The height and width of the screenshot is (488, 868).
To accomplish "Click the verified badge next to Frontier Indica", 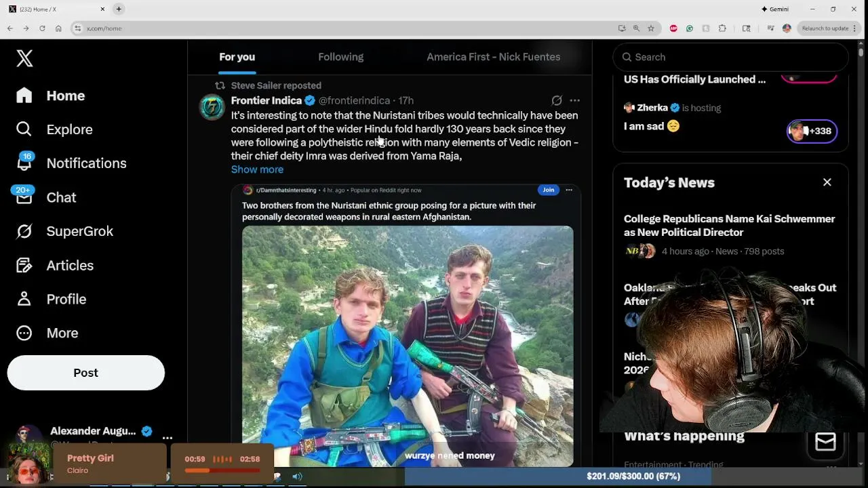I will pos(310,100).
